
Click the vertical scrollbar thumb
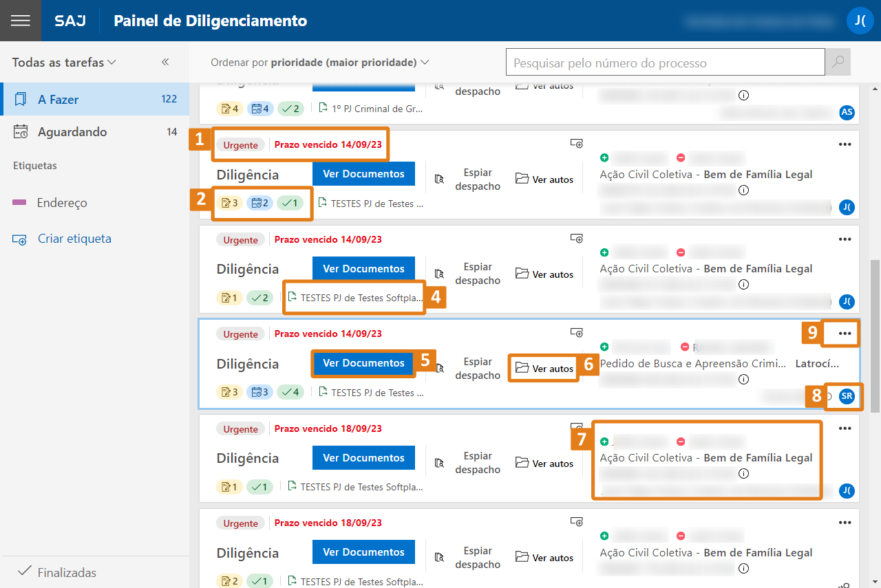tap(875, 336)
